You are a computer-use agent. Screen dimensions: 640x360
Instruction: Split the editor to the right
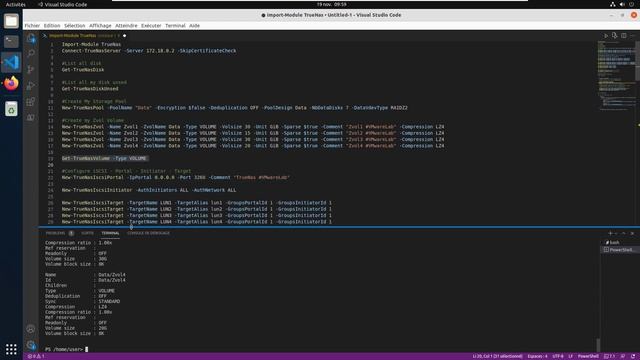(x=624, y=36)
